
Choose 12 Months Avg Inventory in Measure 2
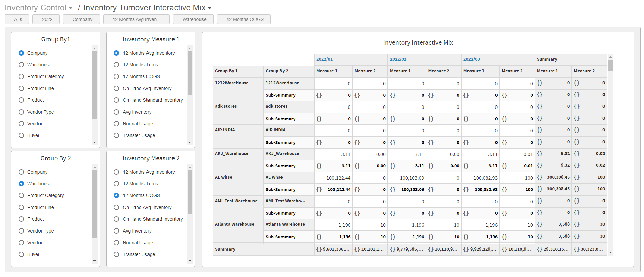point(116,172)
